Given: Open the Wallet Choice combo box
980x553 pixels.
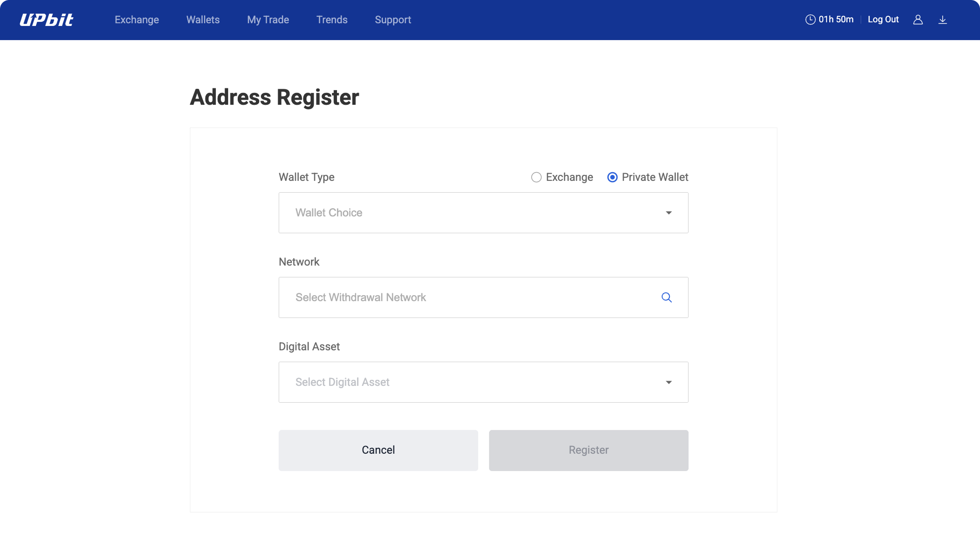Looking at the screenshot, I should point(474,213).
